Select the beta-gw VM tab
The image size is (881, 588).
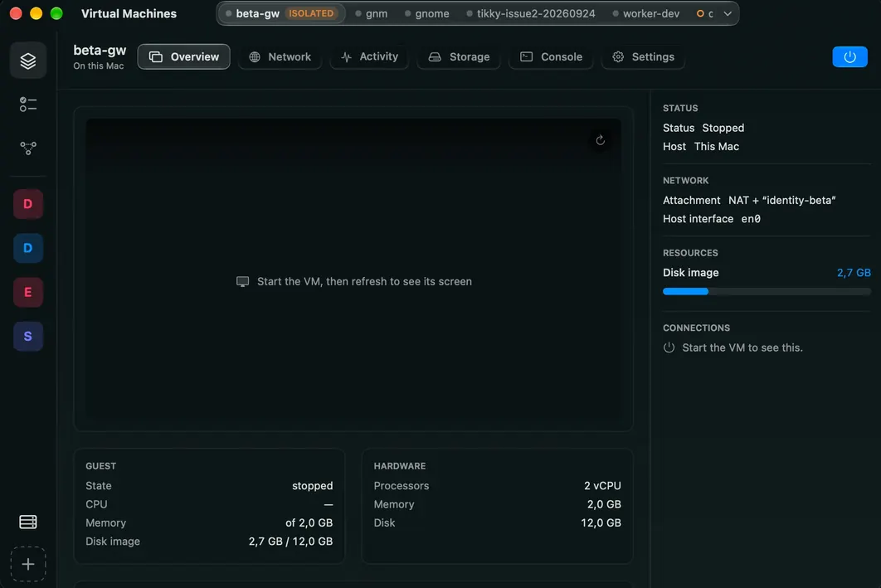280,13
